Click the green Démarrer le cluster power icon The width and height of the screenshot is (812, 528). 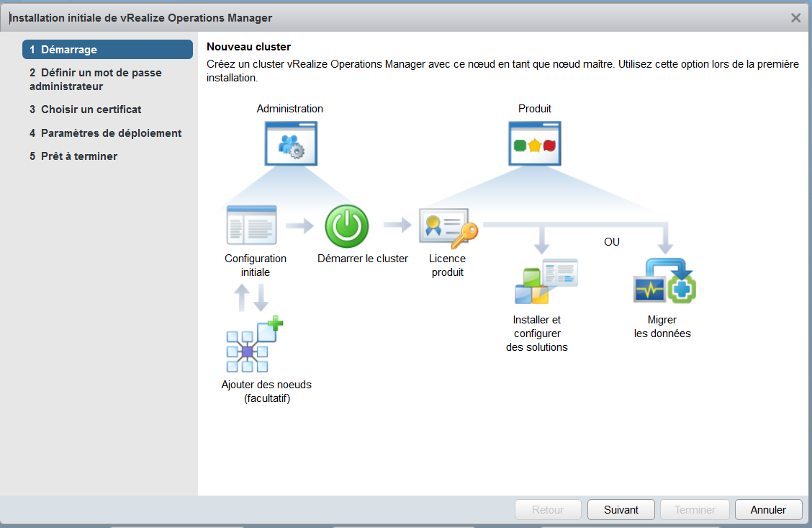(x=346, y=226)
